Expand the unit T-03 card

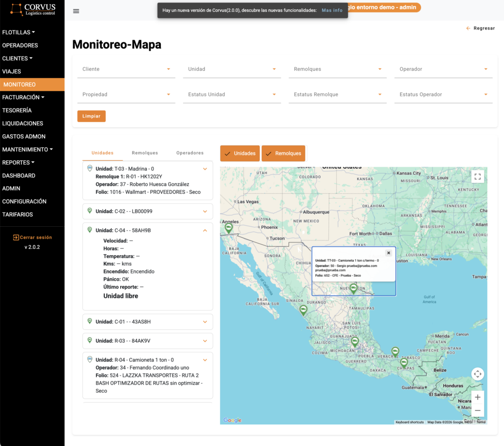click(205, 169)
